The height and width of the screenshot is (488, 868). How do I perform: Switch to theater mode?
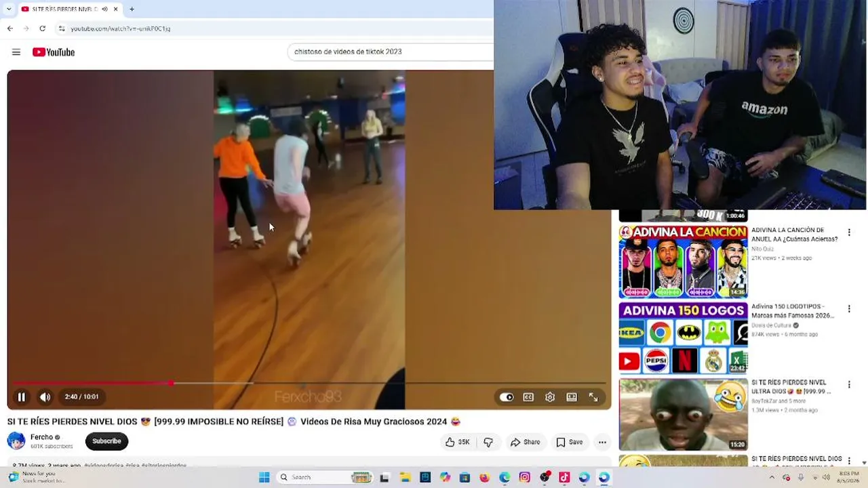pos(572,397)
